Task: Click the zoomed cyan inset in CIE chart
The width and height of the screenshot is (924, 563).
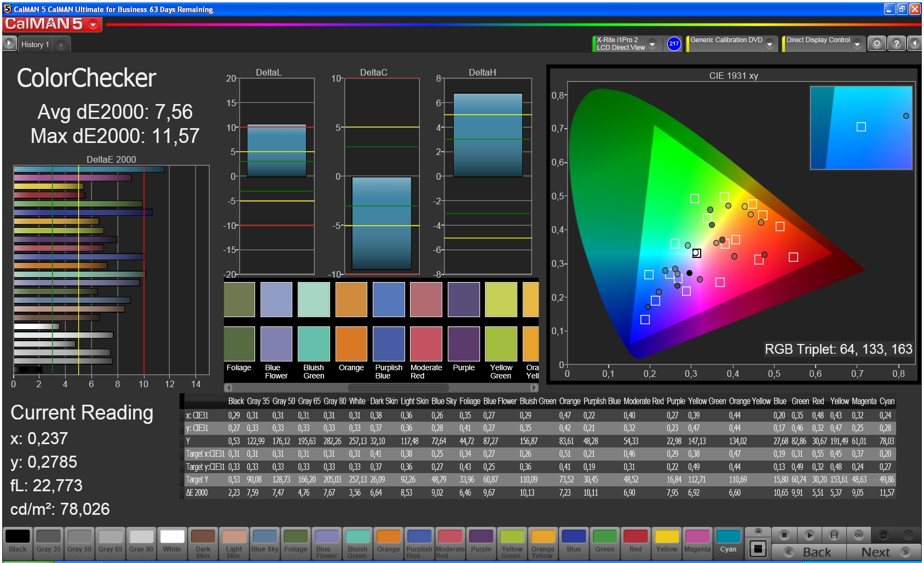Action: (x=861, y=128)
